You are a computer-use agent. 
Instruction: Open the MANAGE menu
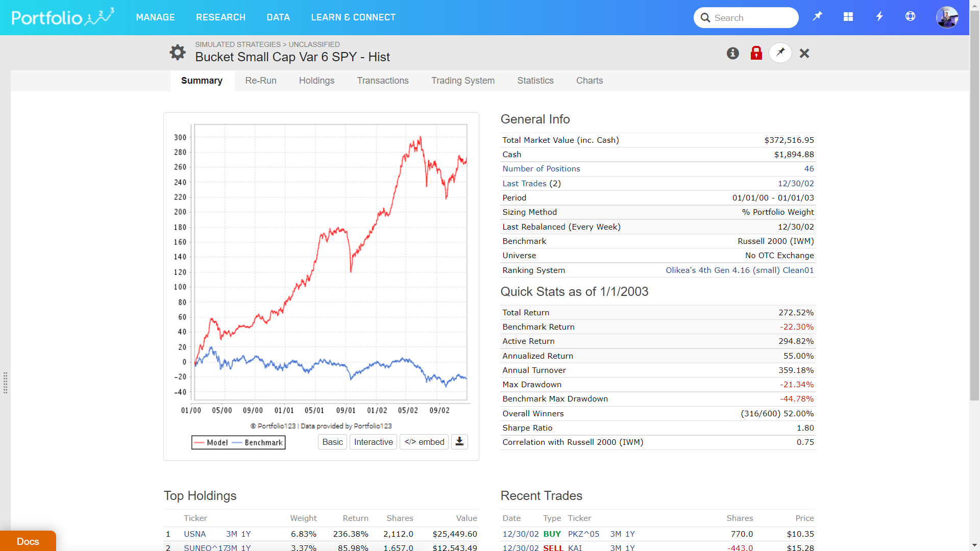(x=155, y=17)
